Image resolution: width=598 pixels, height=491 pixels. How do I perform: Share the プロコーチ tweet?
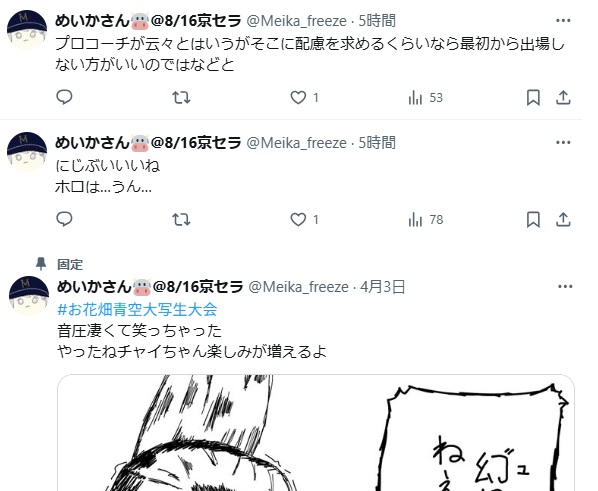point(563,98)
